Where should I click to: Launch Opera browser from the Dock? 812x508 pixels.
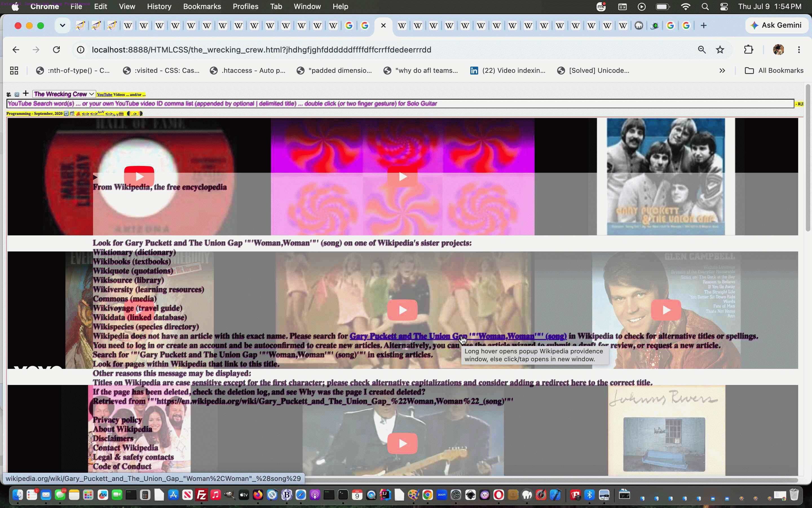pyautogui.click(x=498, y=495)
